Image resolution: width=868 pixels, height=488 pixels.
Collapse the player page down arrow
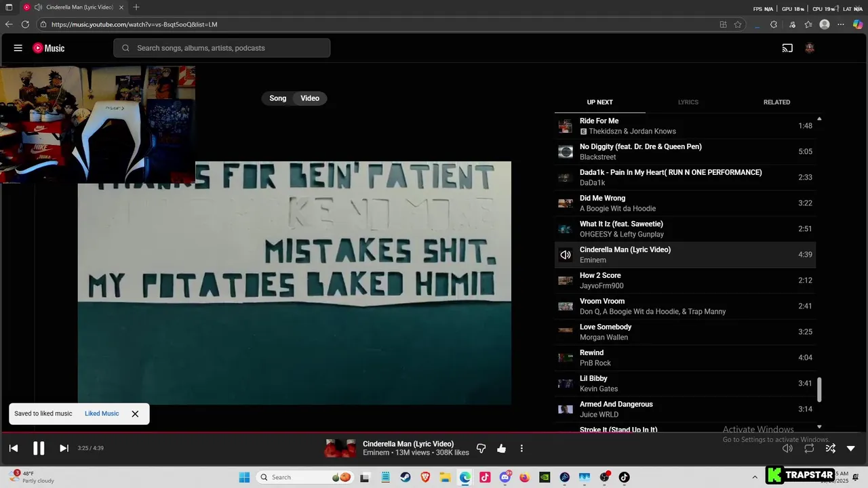[851, 448]
